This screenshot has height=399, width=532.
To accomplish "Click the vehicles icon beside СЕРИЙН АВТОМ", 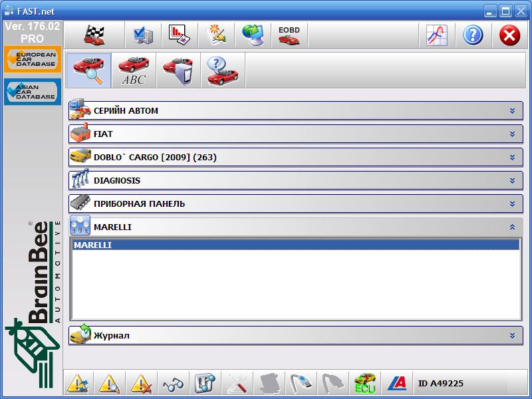I will [80, 109].
